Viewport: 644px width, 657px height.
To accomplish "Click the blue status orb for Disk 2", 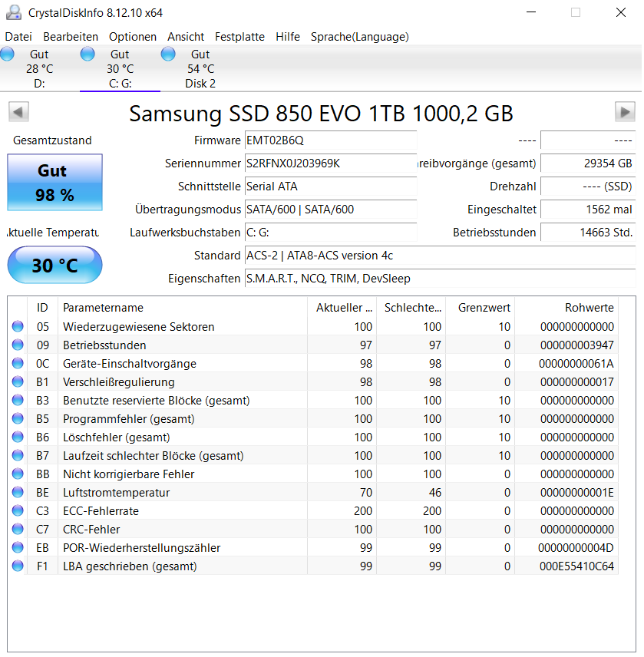I will pyautogui.click(x=168, y=54).
